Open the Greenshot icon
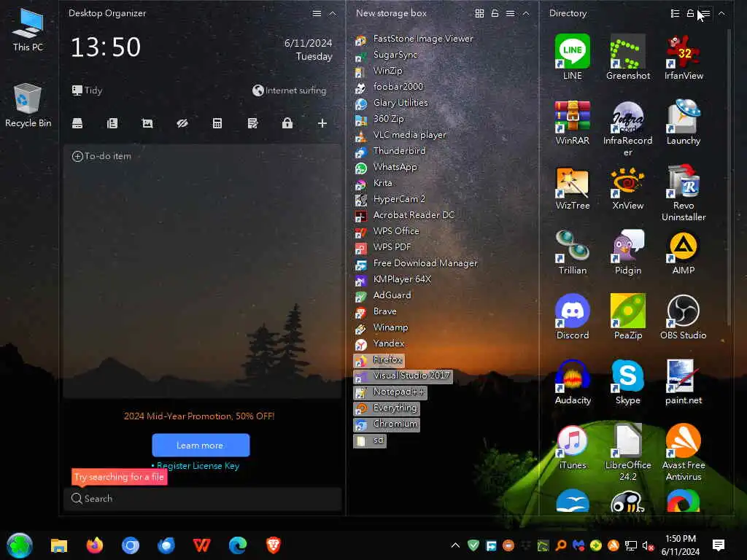 click(x=628, y=57)
